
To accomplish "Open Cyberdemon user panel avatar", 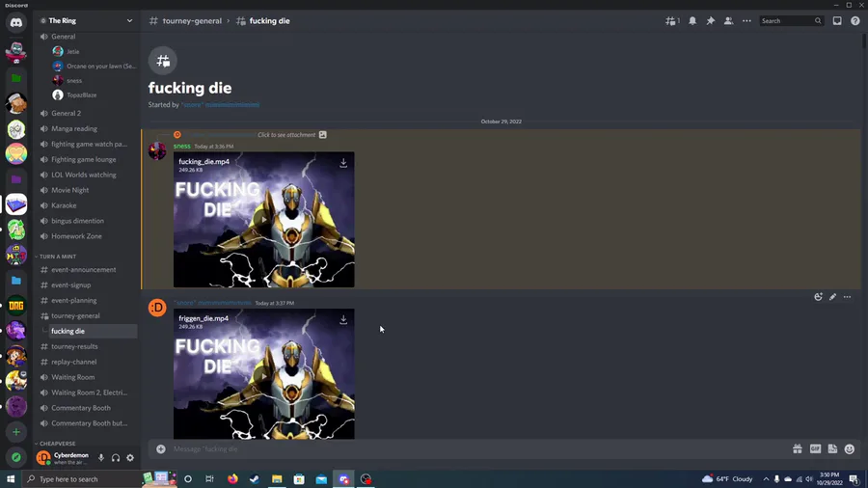I will [x=43, y=457].
